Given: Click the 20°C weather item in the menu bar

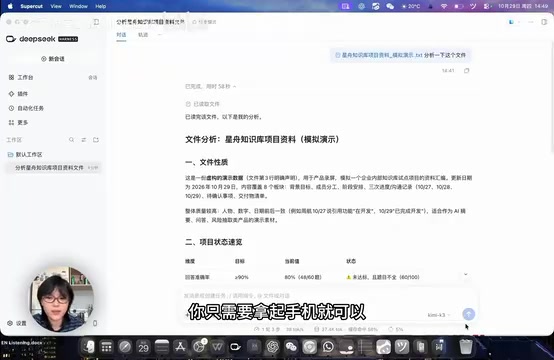Looking at the screenshot, I should [x=411, y=6].
